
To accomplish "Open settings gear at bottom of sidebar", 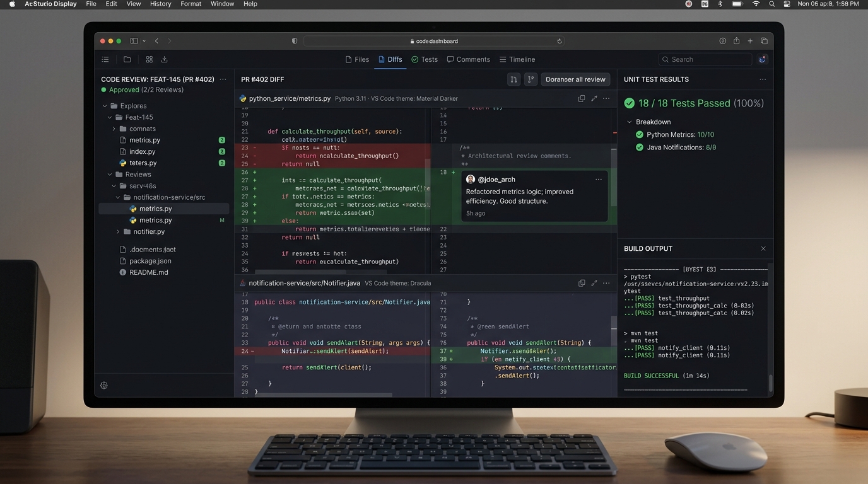I will tap(104, 386).
